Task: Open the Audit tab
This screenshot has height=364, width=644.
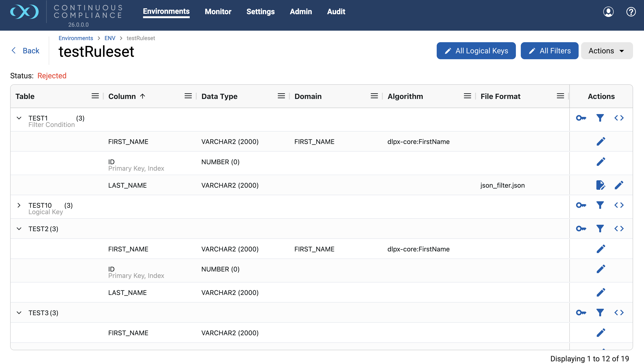Action: [x=336, y=12]
